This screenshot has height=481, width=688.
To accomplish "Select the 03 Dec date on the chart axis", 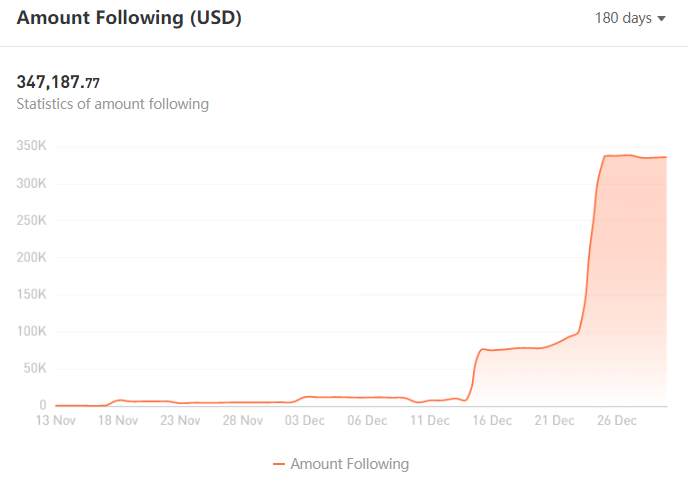I will pyautogui.click(x=305, y=420).
